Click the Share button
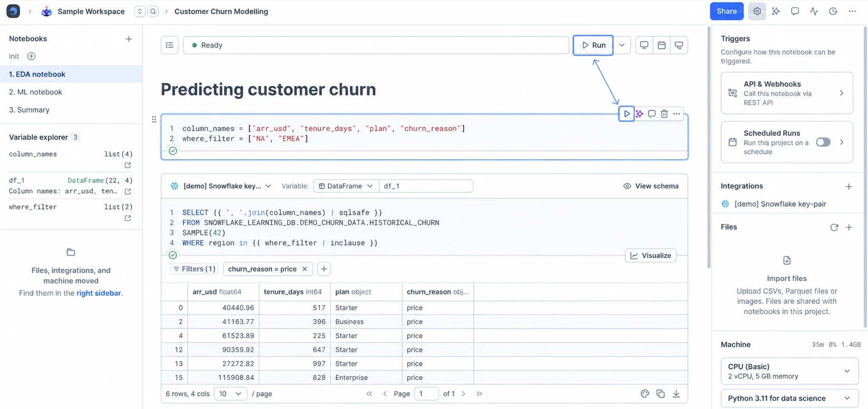 click(x=726, y=11)
